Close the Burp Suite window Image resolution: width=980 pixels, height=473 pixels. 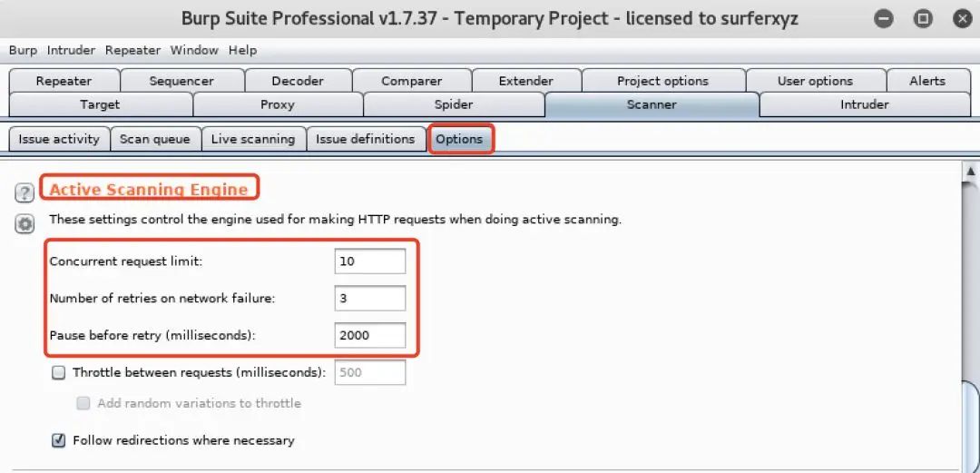[x=962, y=19]
